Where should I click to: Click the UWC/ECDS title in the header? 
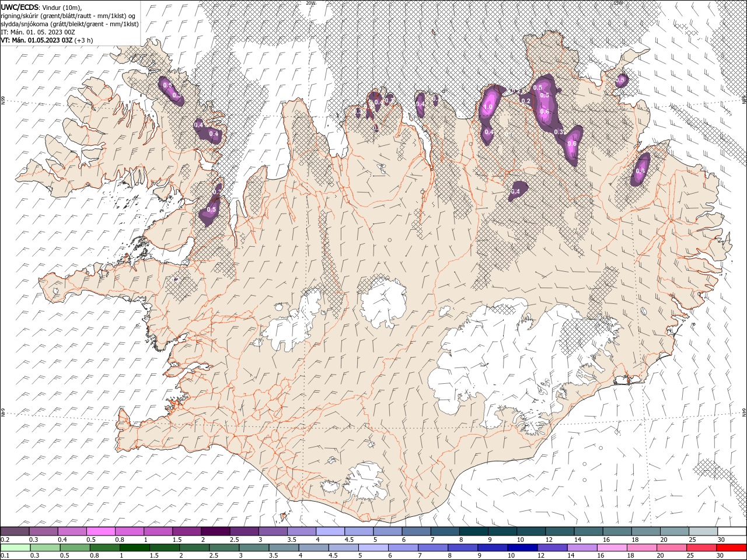[x=20, y=7]
